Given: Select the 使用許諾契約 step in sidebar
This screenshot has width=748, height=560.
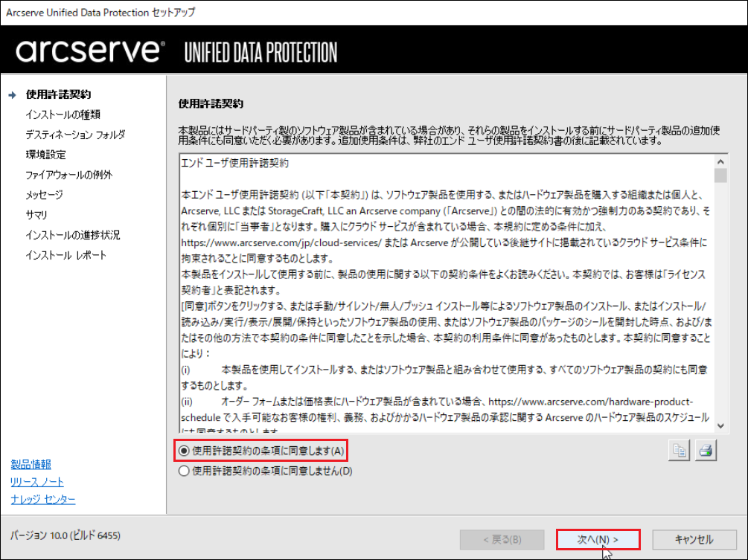Looking at the screenshot, I should (58, 94).
